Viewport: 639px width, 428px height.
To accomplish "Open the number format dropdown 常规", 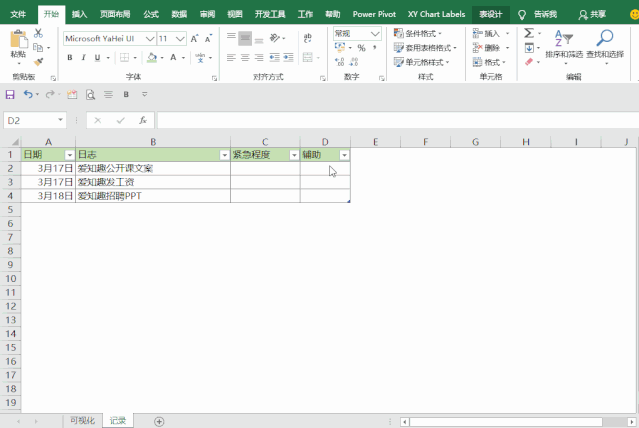I will tap(375, 33).
